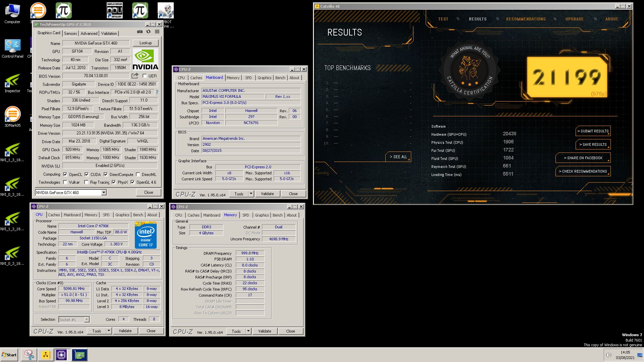
Task: Toggle the Ray Tracing checkbox
Action: pyautogui.click(x=86, y=182)
